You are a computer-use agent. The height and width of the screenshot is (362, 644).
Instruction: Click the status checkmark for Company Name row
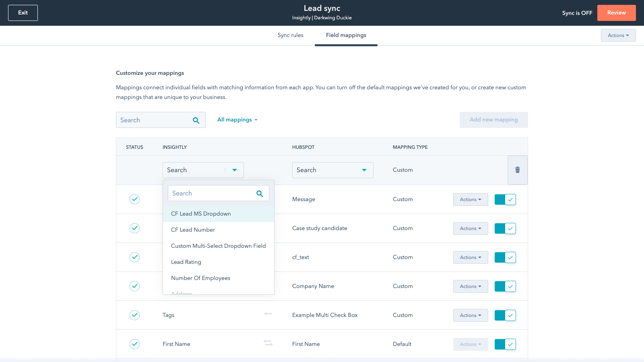pyautogui.click(x=134, y=286)
